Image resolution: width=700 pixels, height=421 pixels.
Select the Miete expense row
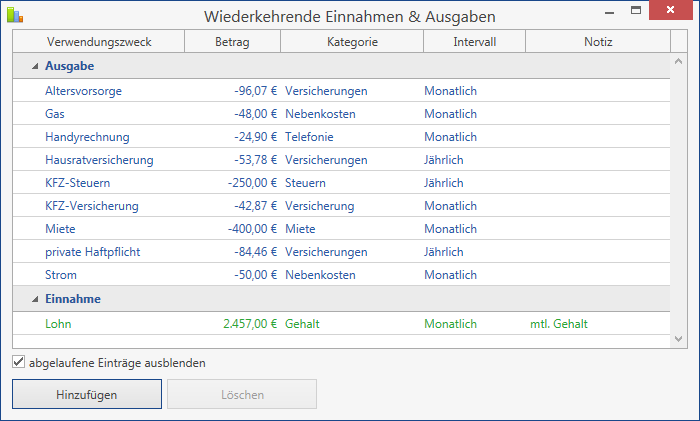342,229
